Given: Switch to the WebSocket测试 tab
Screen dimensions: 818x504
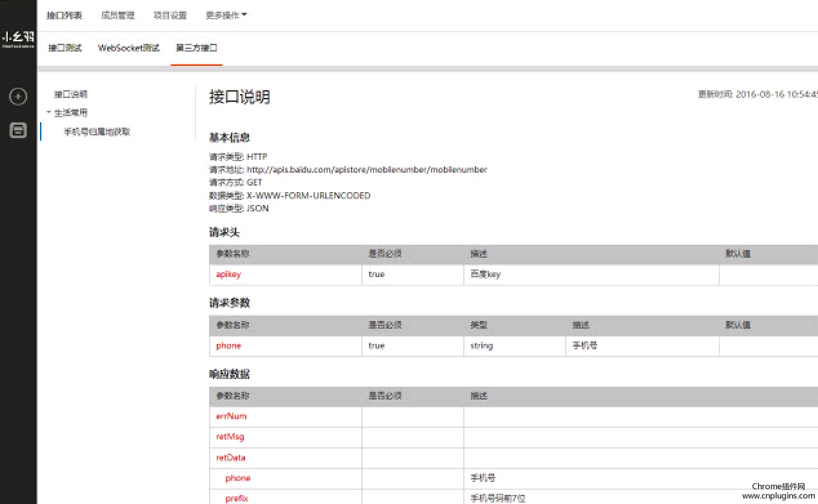Looking at the screenshot, I should point(128,48).
